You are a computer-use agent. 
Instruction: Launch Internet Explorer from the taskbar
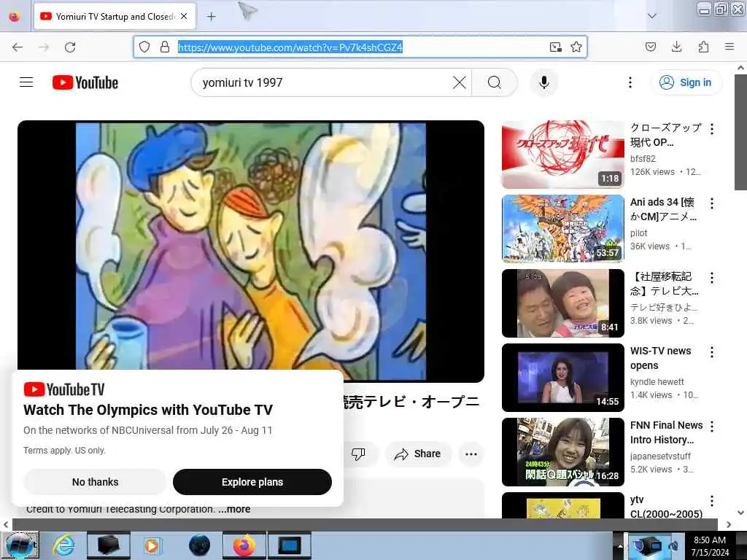[63, 545]
